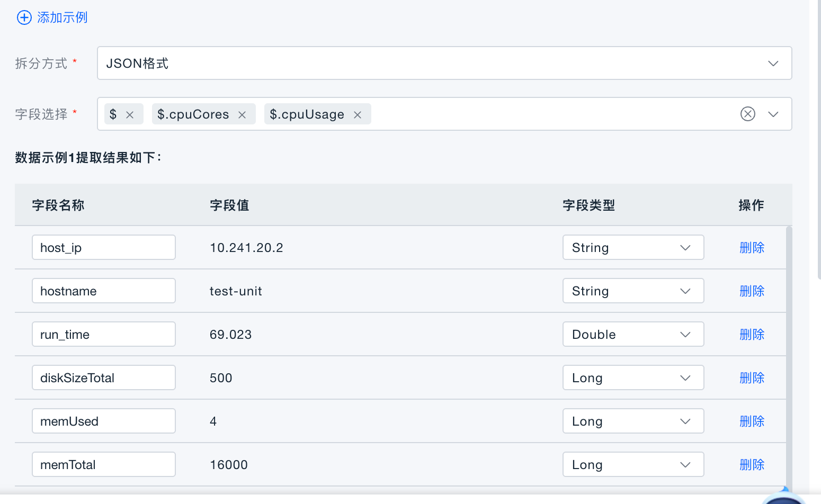
Task: Select the diskSizeTotal name input box
Action: (103, 377)
